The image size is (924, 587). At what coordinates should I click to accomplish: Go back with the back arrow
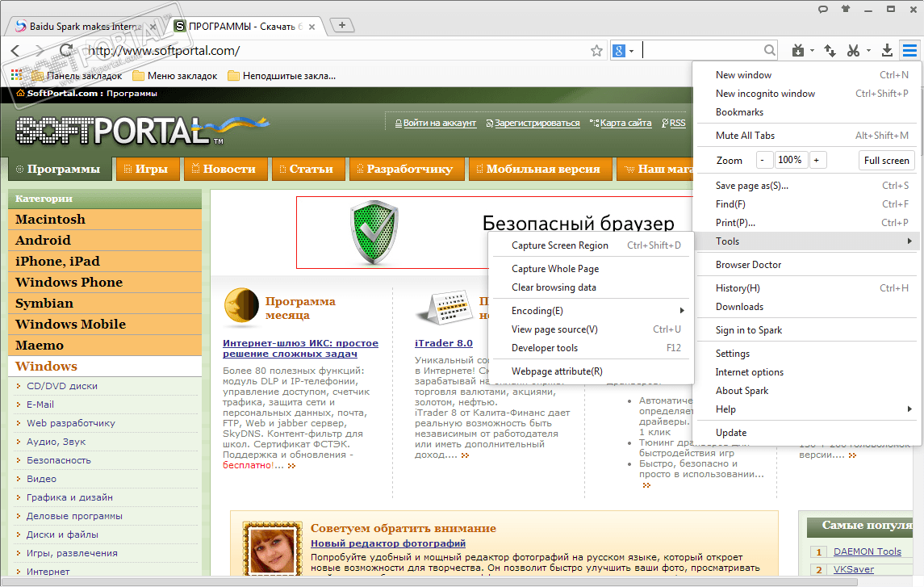tap(16, 51)
